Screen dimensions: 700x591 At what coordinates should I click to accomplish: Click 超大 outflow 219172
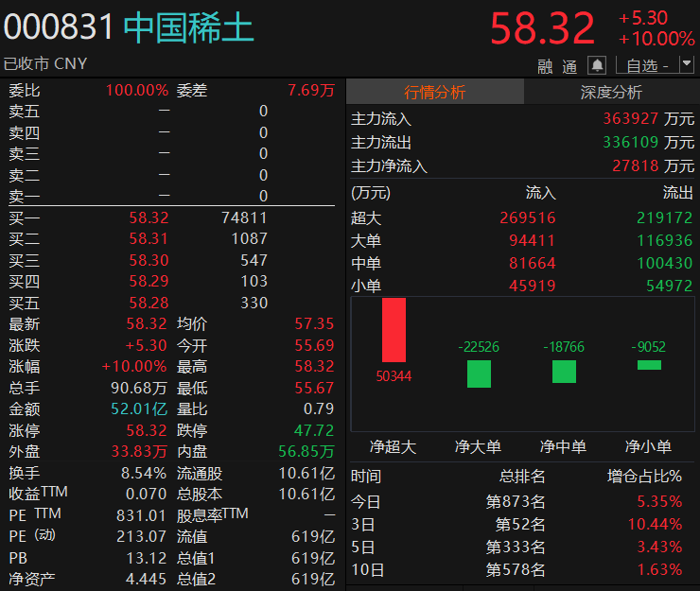[665, 217]
